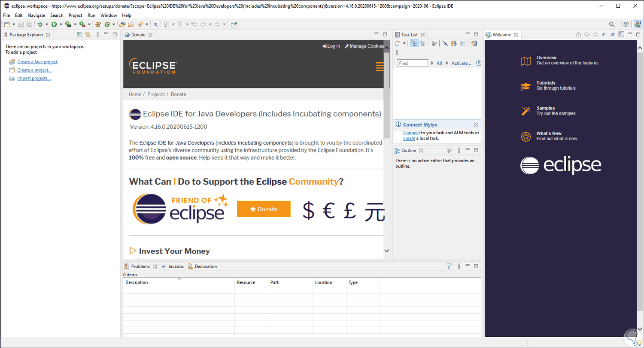This screenshot has width=644, height=348.
Task: Click the Open Type icon in toolbar
Action: [x=122, y=24]
